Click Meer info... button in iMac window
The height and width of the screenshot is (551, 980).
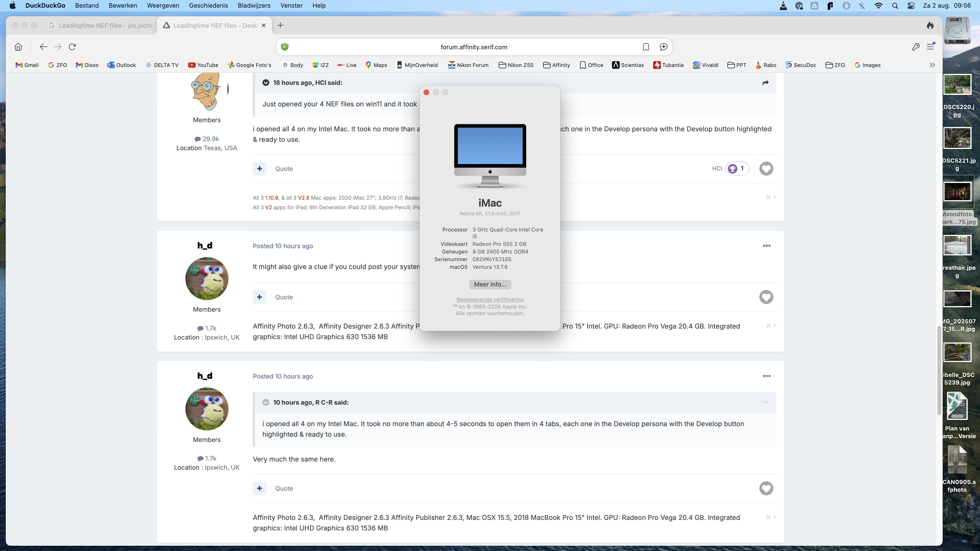[x=490, y=284]
